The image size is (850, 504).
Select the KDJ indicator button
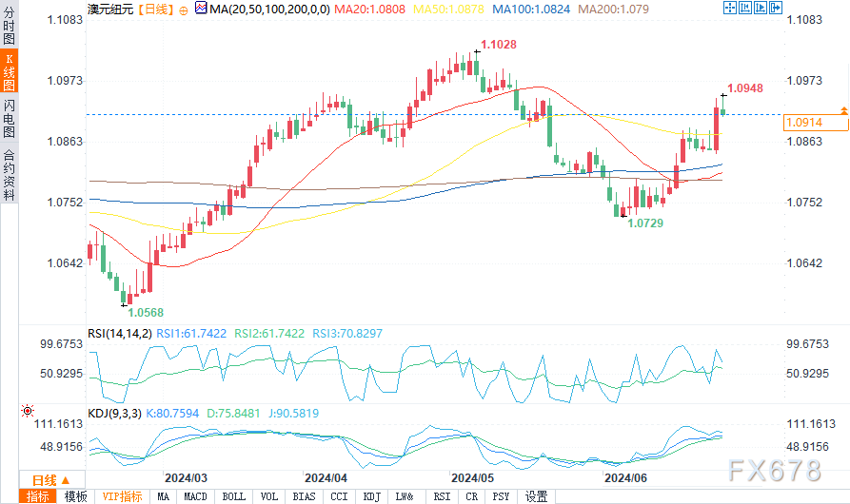pyautogui.click(x=371, y=496)
